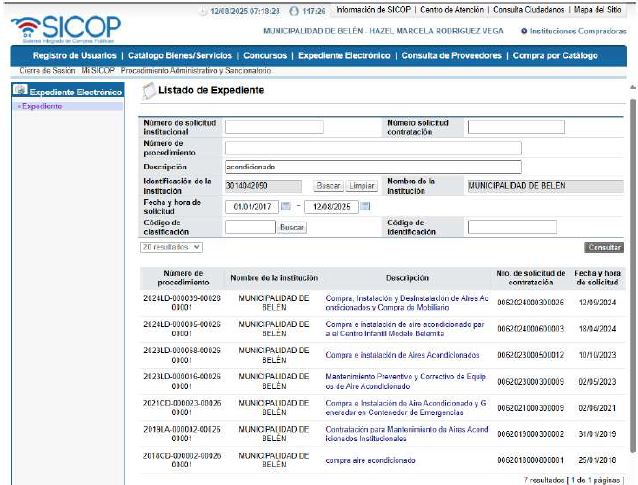This screenshot has width=638, height=485.
Task: Click the Fecha y hora de solicitud column header
Action: click(597, 277)
